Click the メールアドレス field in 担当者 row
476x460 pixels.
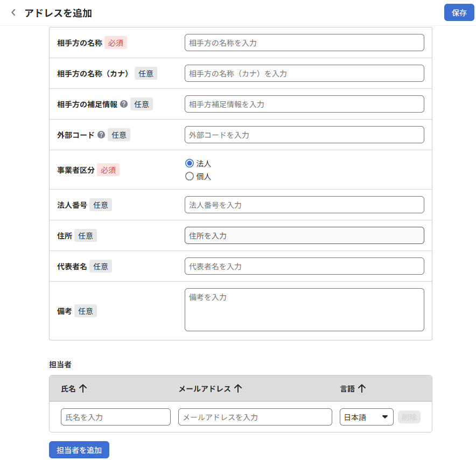tap(255, 417)
